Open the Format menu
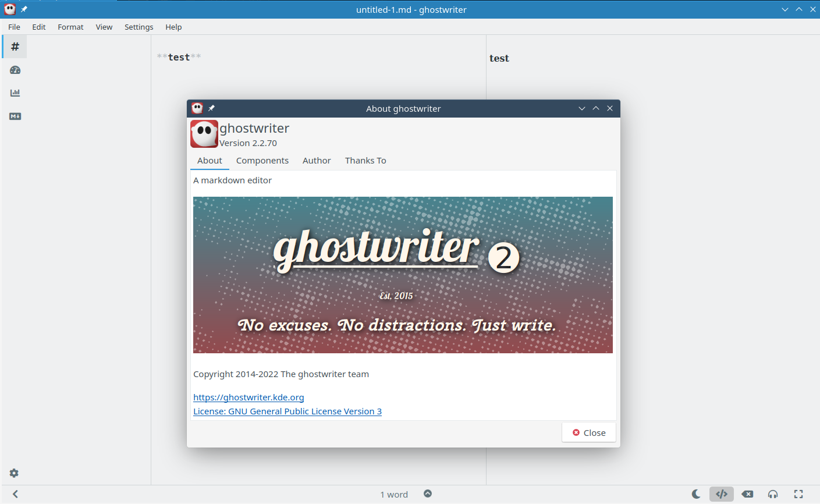This screenshot has height=504, width=820. (x=70, y=27)
